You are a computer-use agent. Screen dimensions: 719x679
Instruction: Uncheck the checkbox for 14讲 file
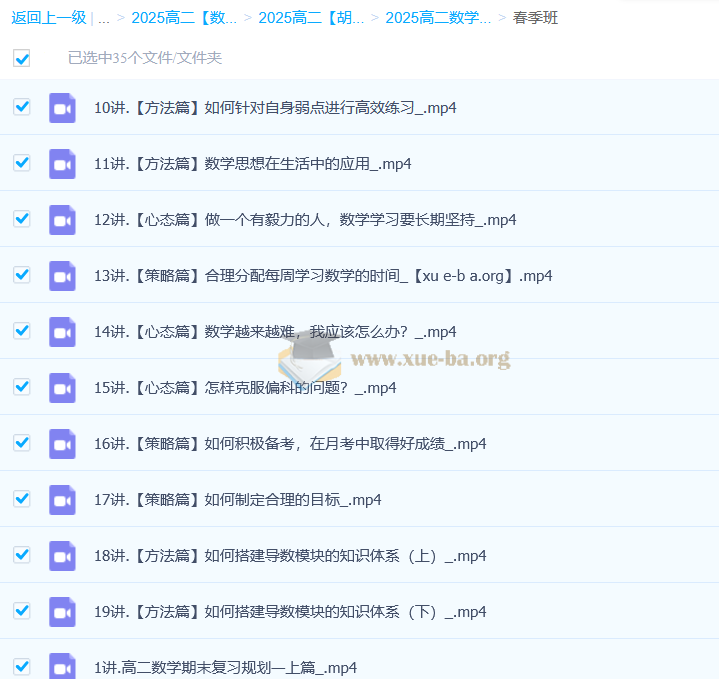[x=22, y=331]
